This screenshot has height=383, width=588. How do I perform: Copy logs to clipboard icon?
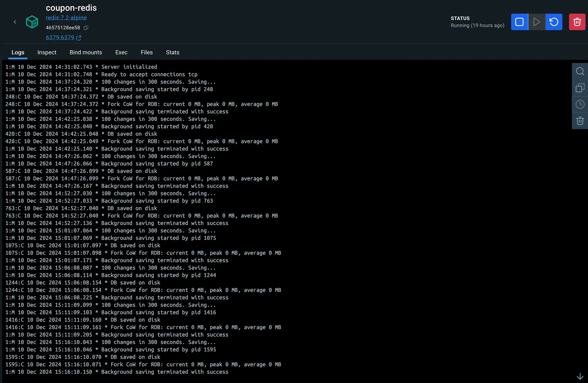[x=580, y=88]
